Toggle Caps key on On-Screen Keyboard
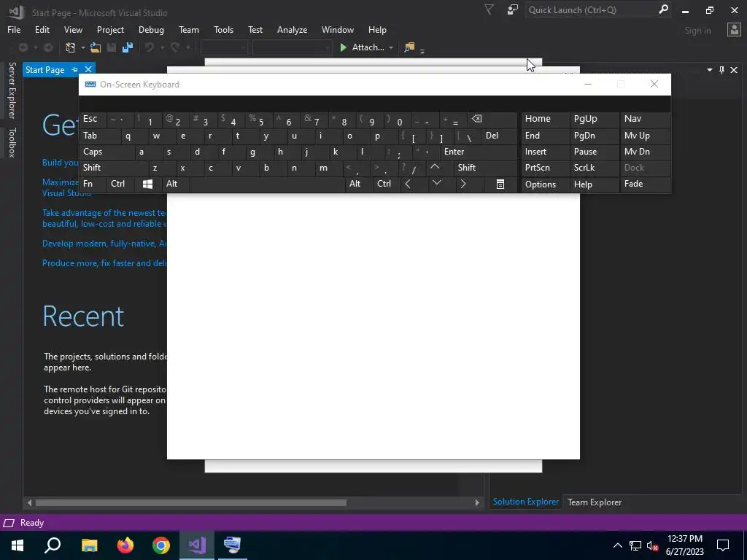This screenshot has width=747, height=560. click(x=107, y=152)
